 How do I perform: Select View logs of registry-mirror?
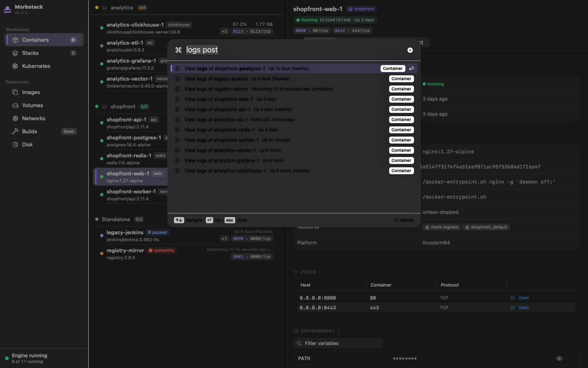click(x=294, y=89)
